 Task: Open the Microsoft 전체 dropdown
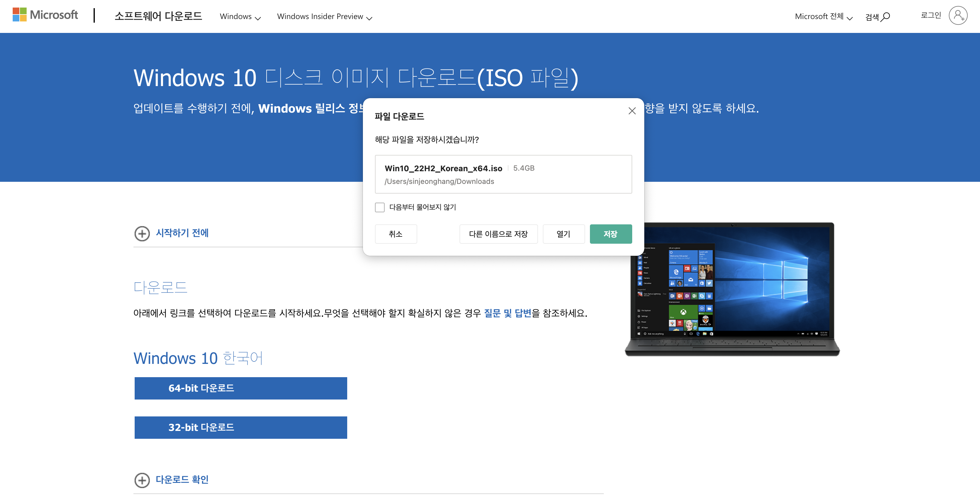coord(824,16)
